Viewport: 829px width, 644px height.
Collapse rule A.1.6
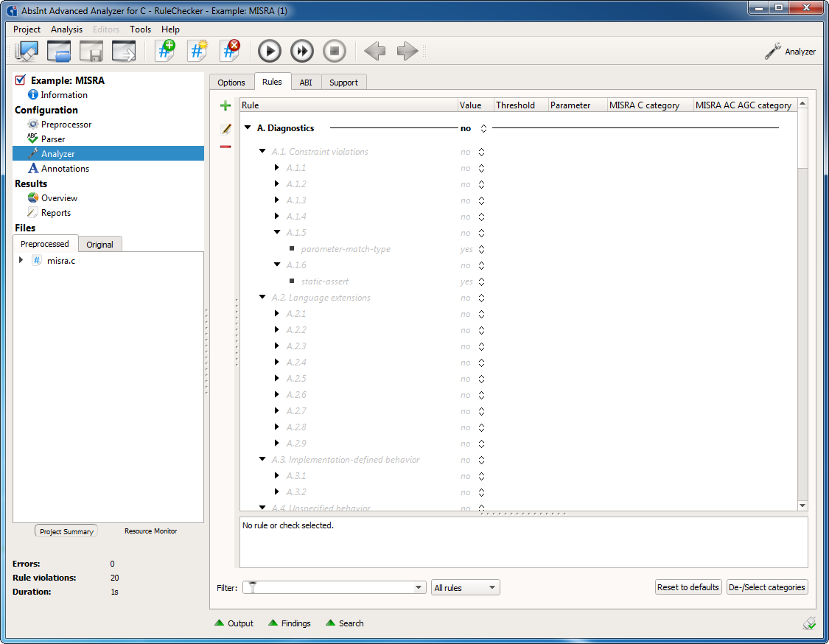click(x=277, y=265)
